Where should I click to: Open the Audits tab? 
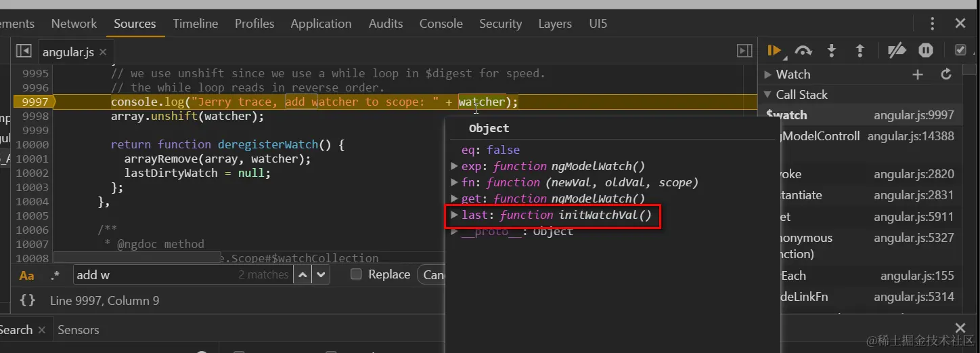pos(386,24)
